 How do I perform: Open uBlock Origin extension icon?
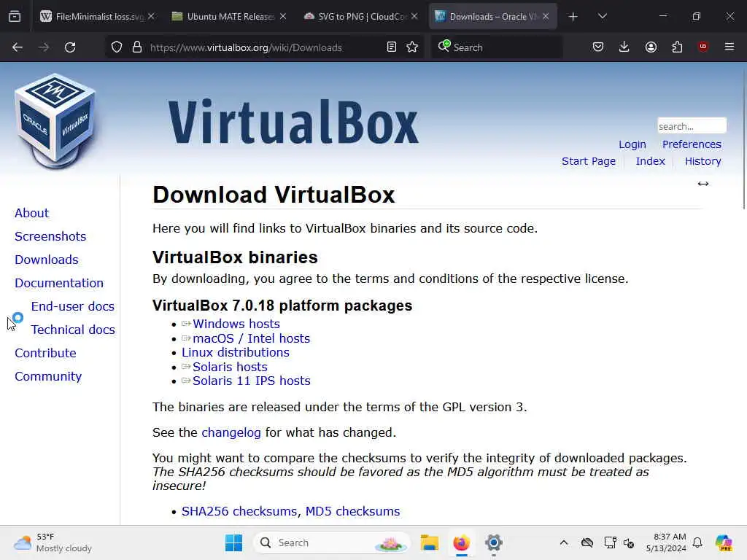click(703, 46)
